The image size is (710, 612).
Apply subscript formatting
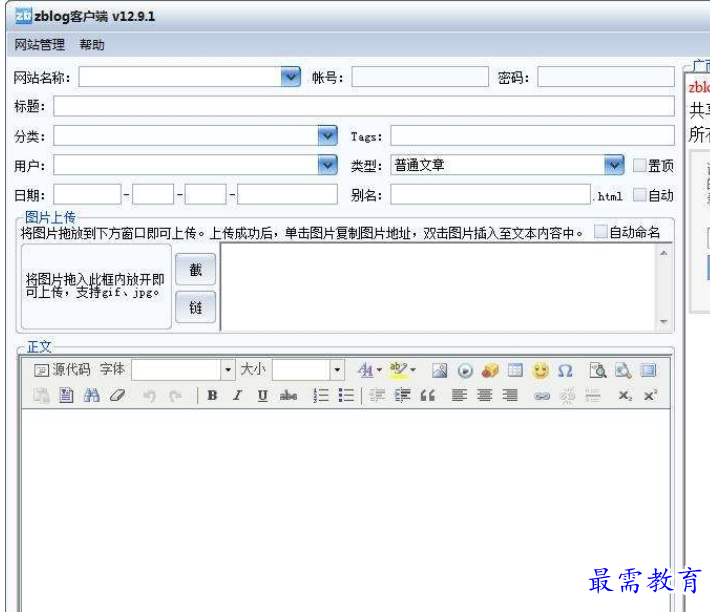click(x=625, y=396)
